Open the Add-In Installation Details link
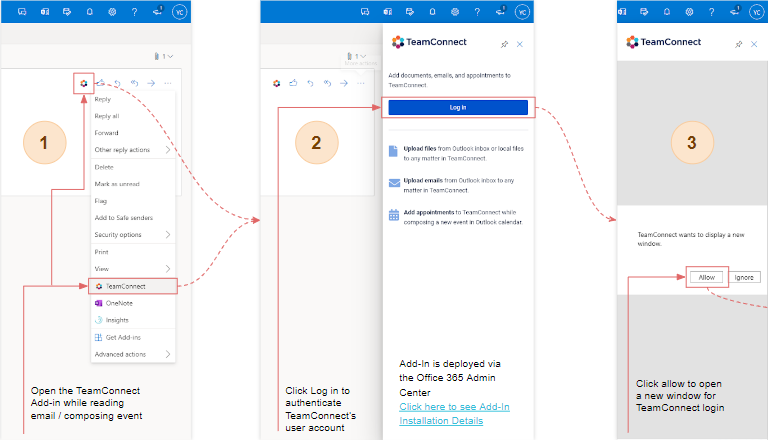768x440 pixels. coord(454,414)
